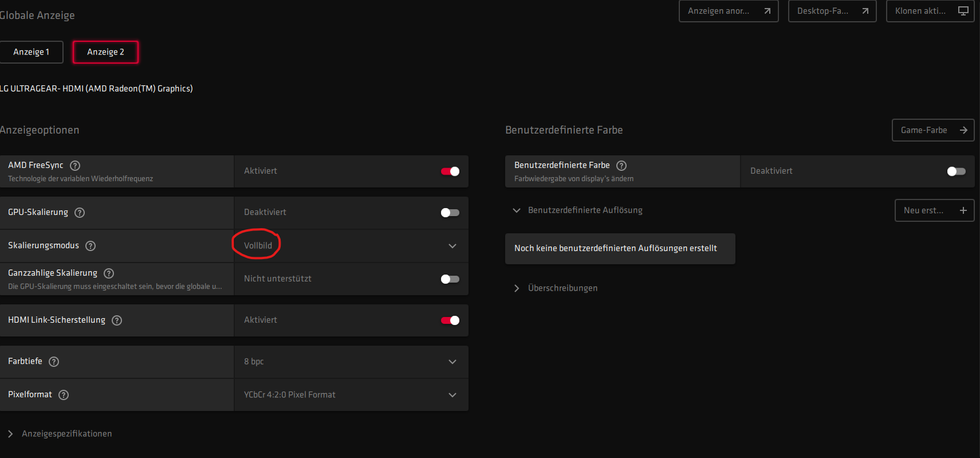Turn off HDMI Link-Sicherstellung switch
The height and width of the screenshot is (458, 980).
(450, 320)
